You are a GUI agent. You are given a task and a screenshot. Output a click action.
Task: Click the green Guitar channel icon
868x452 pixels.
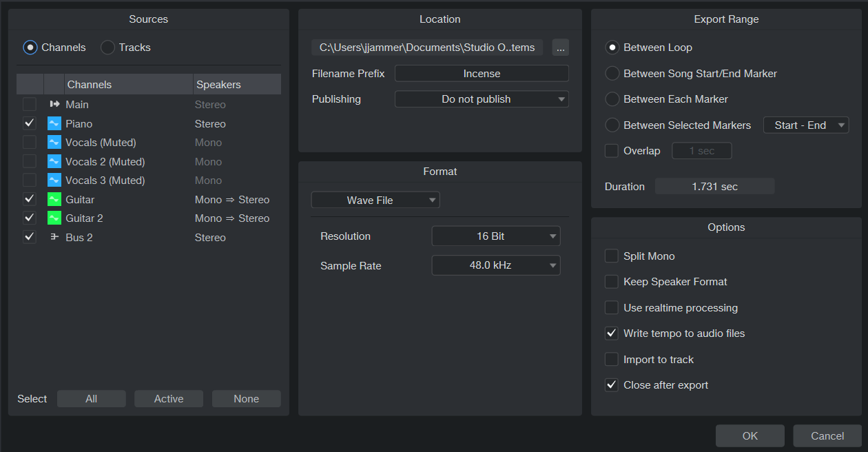coord(54,199)
